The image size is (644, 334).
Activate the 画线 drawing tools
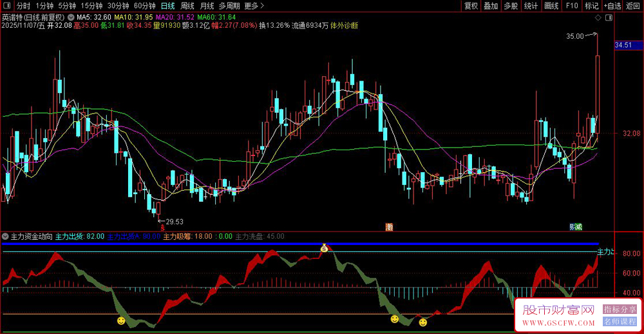click(x=551, y=6)
